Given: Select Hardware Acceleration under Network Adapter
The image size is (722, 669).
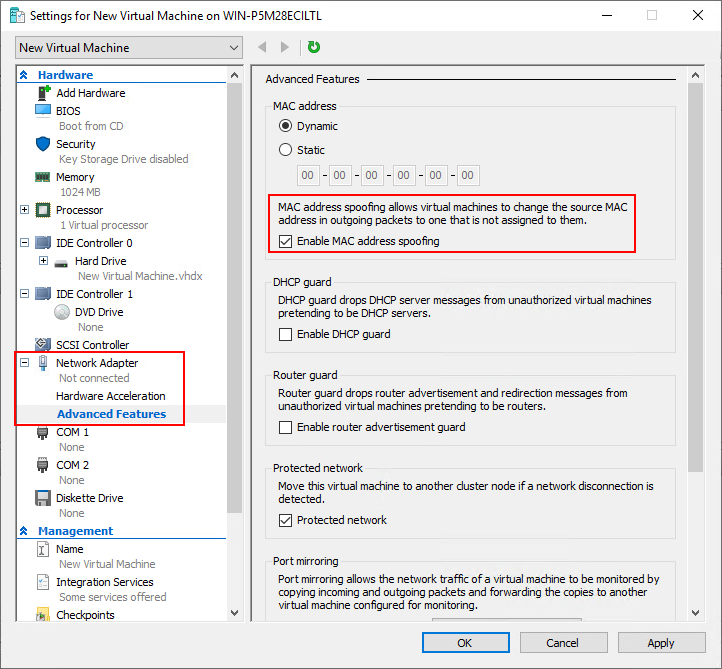Looking at the screenshot, I should pyautogui.click(x=111, y=396).
